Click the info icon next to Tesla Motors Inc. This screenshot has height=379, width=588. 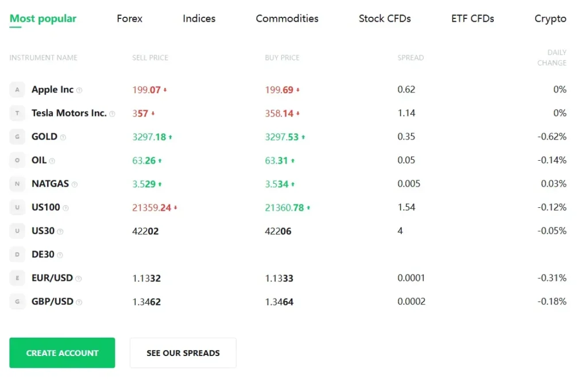(x=112, y=114)
